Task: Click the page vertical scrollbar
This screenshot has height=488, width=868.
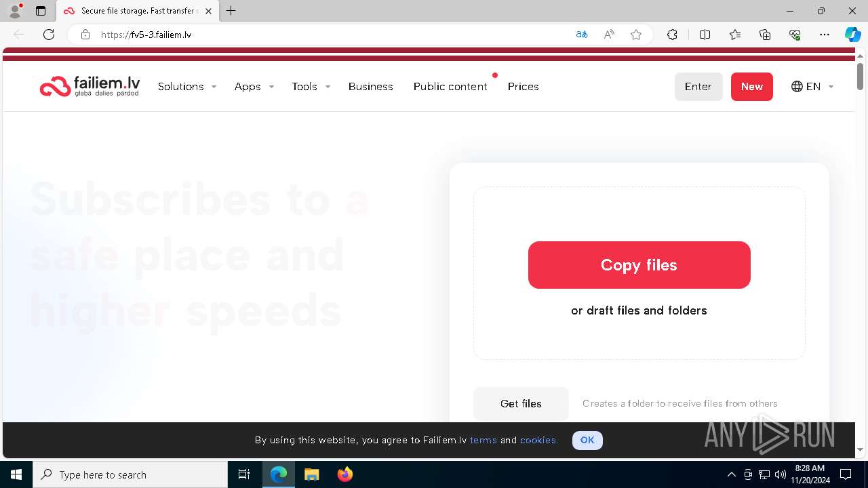Action: click(861, 76)
